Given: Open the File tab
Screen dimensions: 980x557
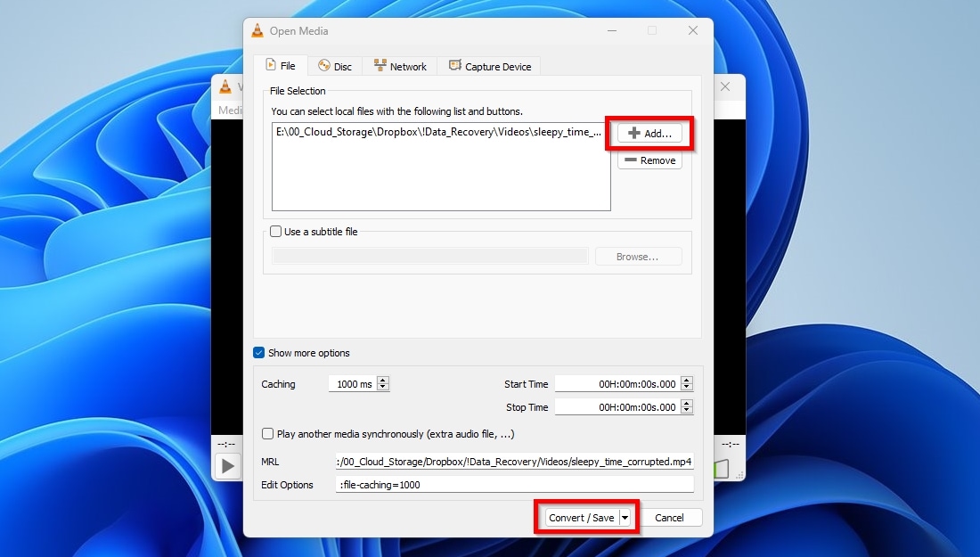Looking at the screenshot, I should (x=280, y=66).
